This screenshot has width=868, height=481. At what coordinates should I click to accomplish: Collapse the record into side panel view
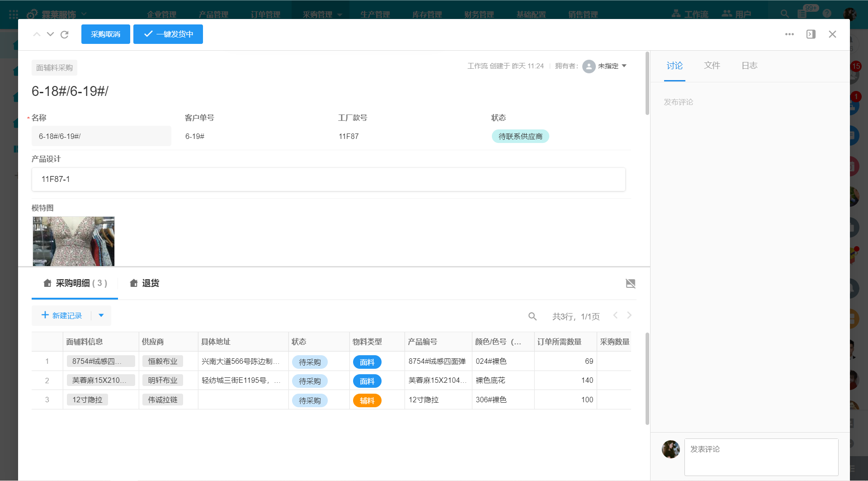tap(811, 34)
